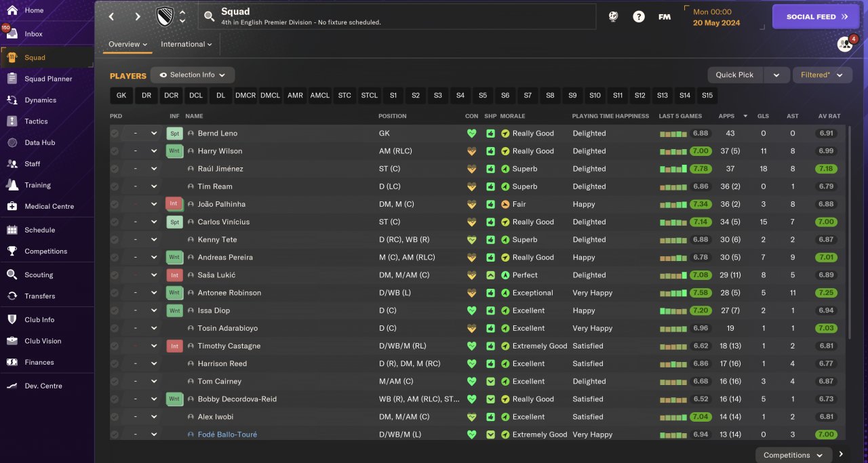Viewport: 868px width, 463px height.
Task: Tick the picked checkbox for Bernd Leno
Action: coord(115,134)
